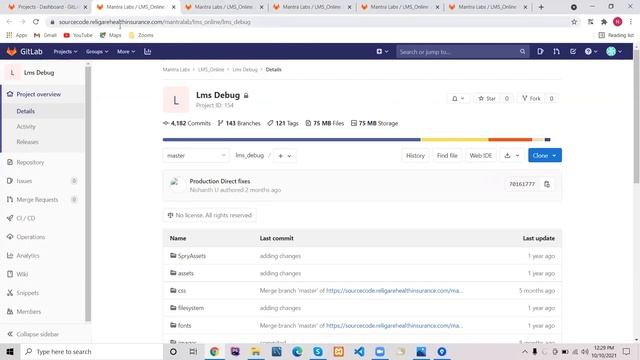Screen dimensions: 640x360
Task: Click the GitLab logo in the navbar
Action: tap(24, 51)
